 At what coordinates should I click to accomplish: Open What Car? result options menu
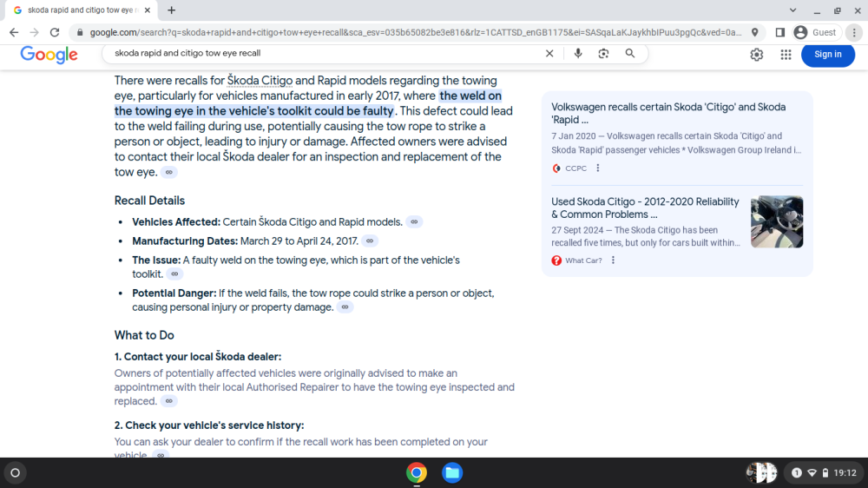613,260
